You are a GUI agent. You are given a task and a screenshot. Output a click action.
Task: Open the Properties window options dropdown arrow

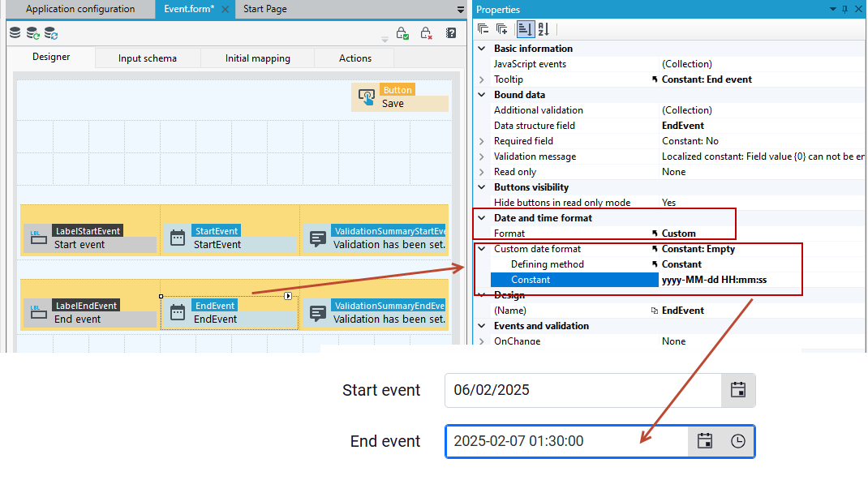point(832,10)
